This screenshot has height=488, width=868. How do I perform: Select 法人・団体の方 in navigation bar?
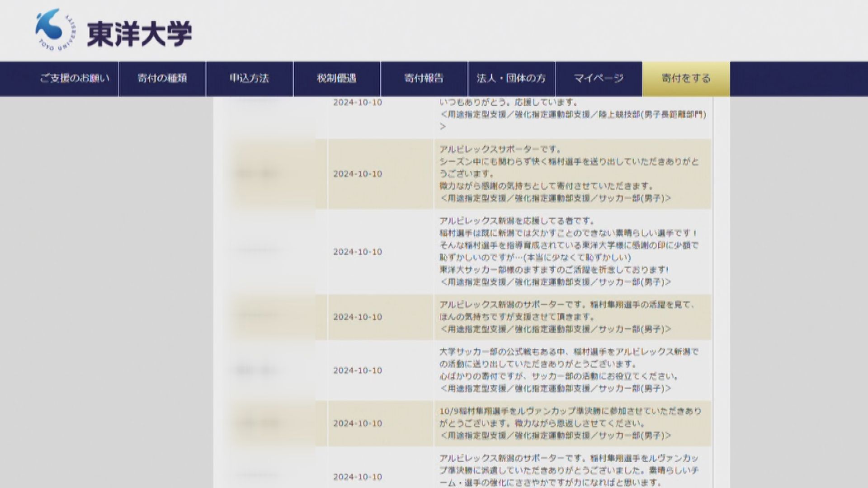coord(511,79)
